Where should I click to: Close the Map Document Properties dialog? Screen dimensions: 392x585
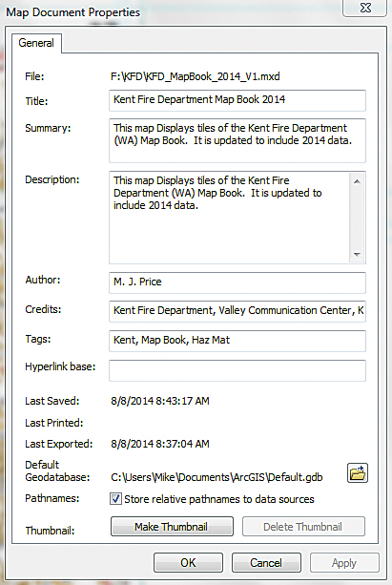pos(365,8)
